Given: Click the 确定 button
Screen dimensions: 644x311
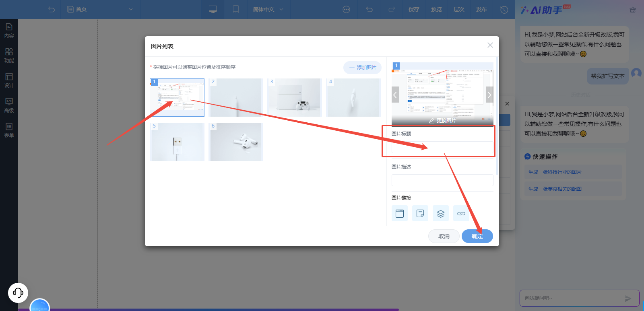Looking at the screenshot, I should pyautogui.click(x=477, y=236).
